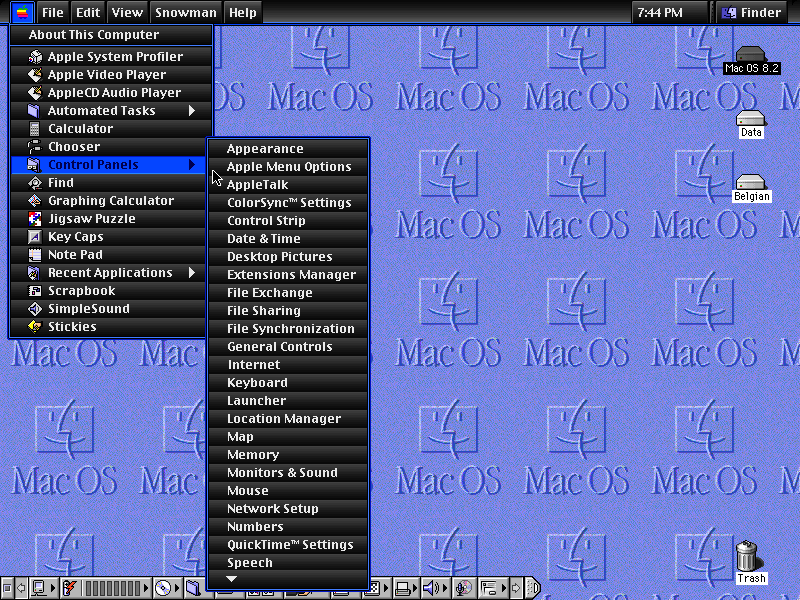Image resolution: width=800 pixels, height=600 pixels.
Task: Expand the Recent Applications submenu arrow
Action: (x=192, y=272)
